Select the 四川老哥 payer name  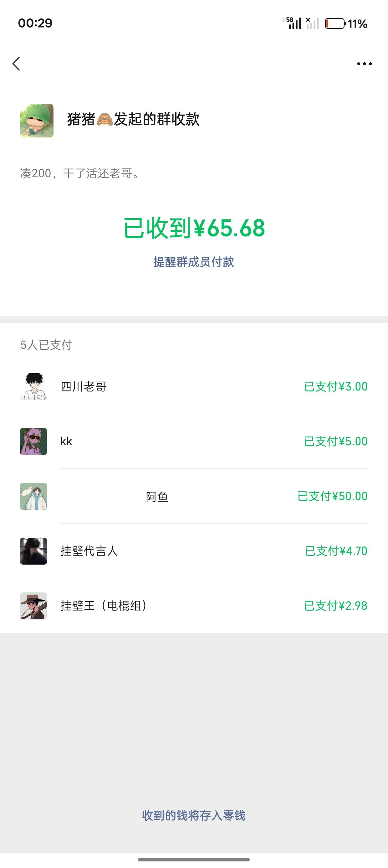[x=84, y=386]
